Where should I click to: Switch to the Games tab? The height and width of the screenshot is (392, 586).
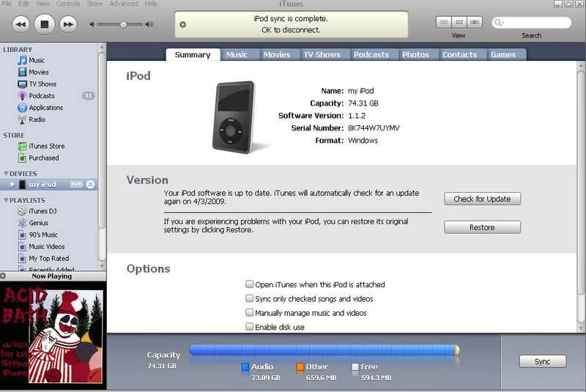[x=503, y=54]
